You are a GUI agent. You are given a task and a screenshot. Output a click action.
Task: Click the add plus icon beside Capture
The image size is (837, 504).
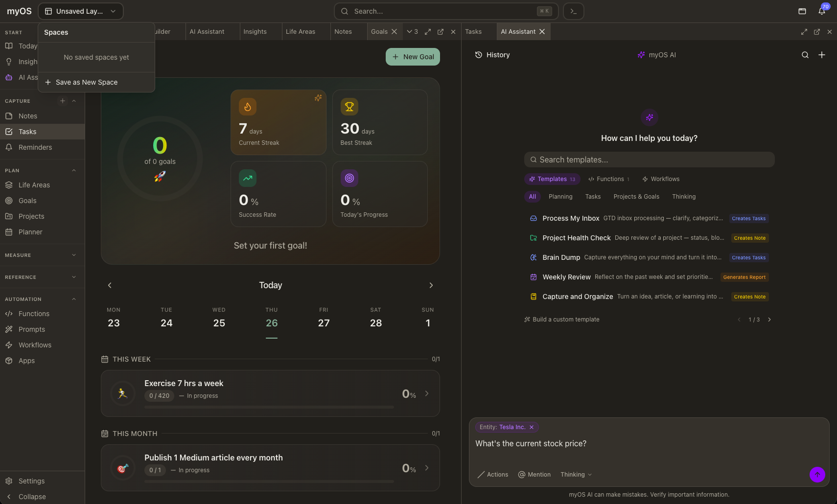coord(63,101)
